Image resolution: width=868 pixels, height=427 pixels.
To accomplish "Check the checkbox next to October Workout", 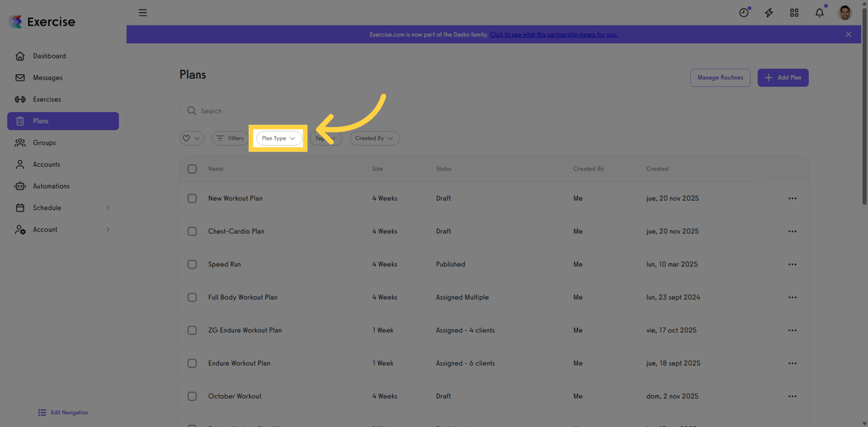I will tap(192, 396).
